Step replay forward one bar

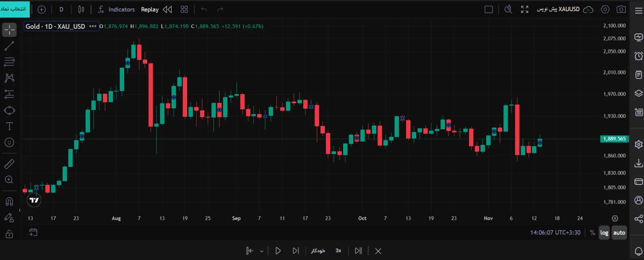(x=296, y=251)
